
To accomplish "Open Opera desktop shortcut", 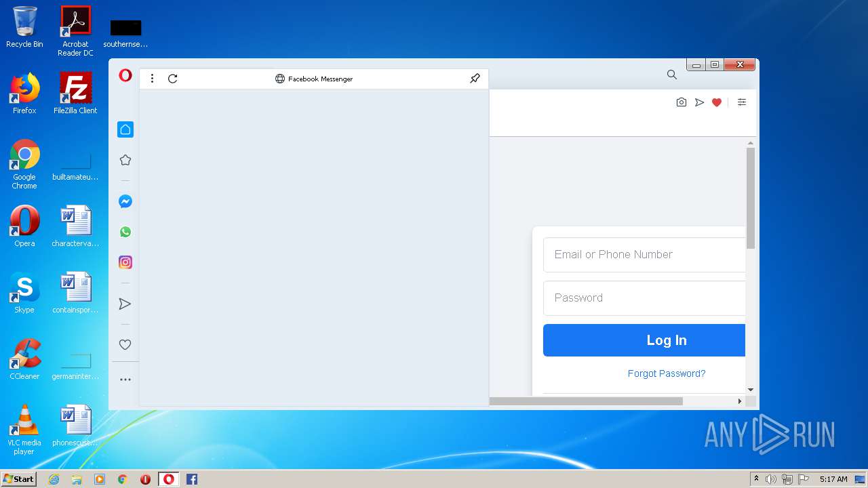I will point(24,226).
